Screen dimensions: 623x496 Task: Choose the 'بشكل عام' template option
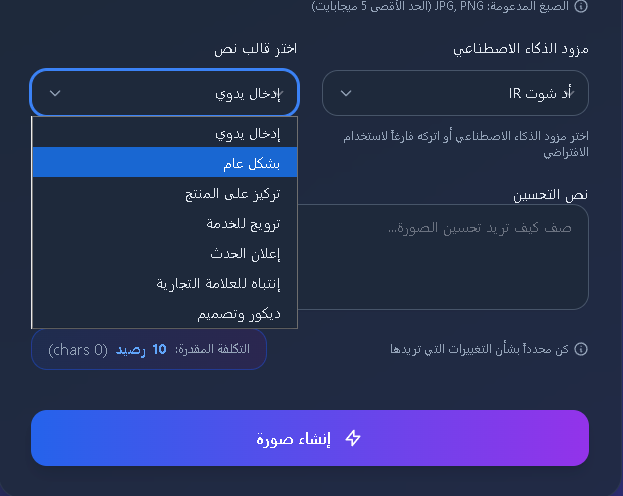tap(165, 163)
